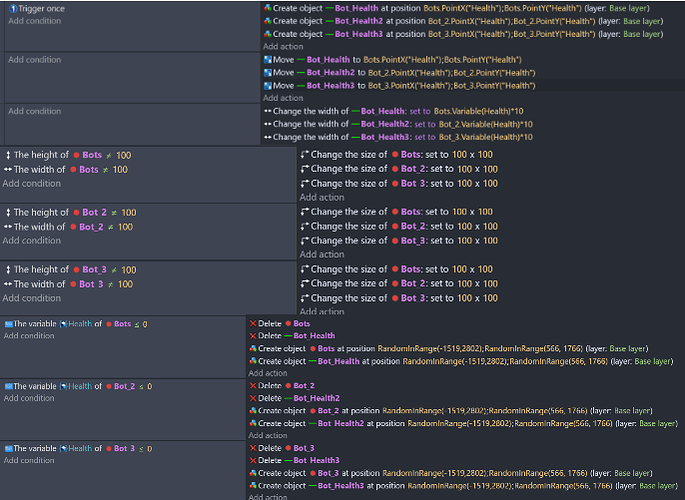Click the Bot_3.Variable(Health)*10 expression

[x=486, y=137]
